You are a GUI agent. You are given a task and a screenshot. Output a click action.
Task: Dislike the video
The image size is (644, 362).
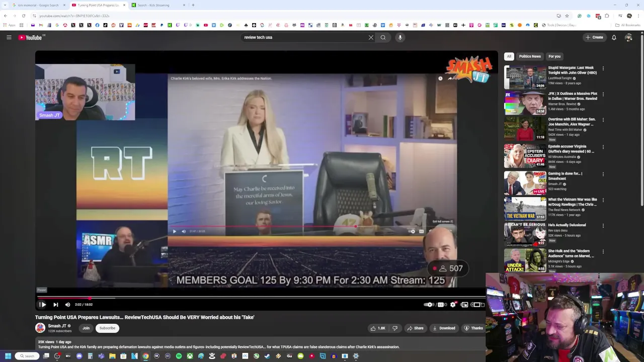(395, 328)
